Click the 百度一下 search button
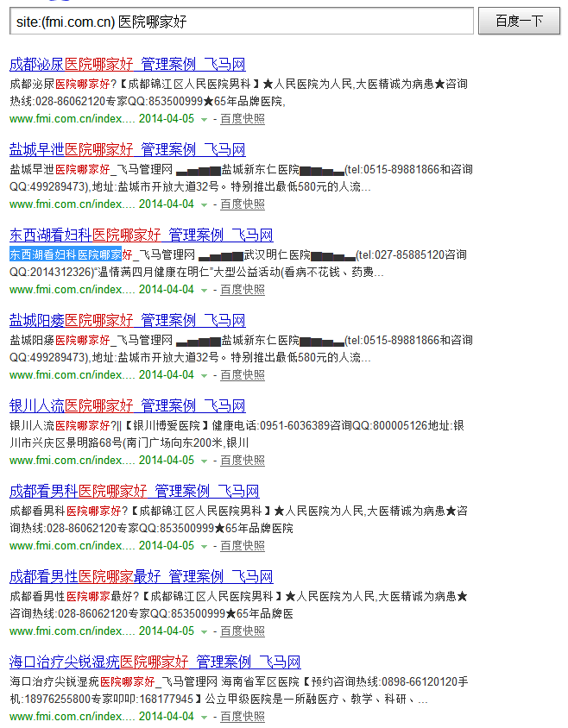The height and width of the screenshot is (728, 568). [x=519, y=21]
